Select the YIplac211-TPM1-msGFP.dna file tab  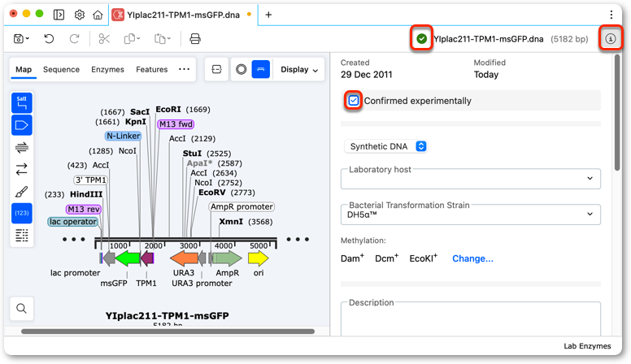pos(183,15)
